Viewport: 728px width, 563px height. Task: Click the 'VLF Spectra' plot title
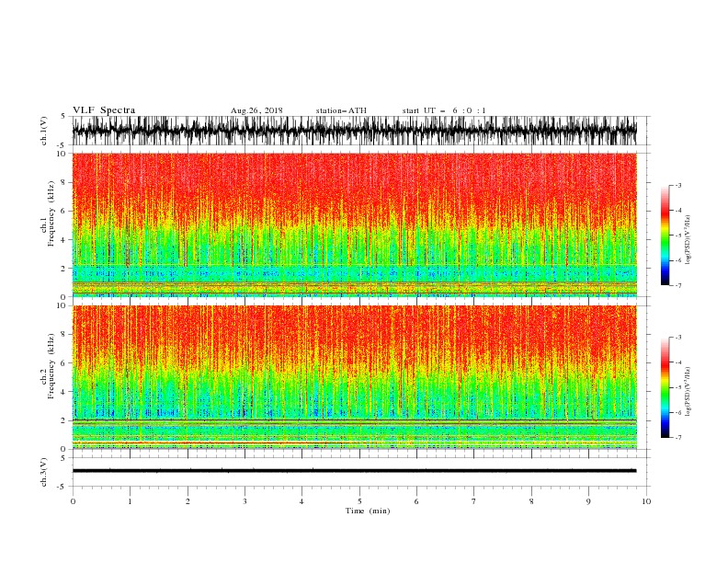pyautogui.click(x=104, y=110)
